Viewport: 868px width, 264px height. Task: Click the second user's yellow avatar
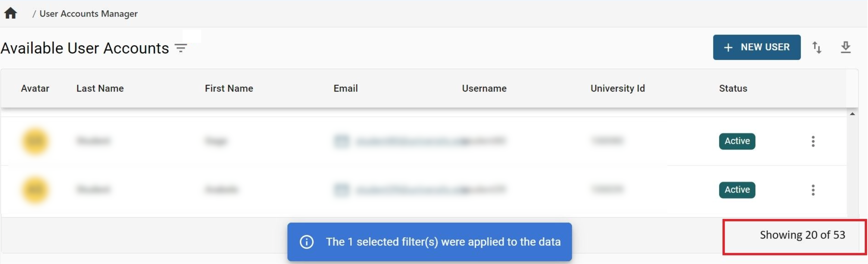tap(35, 190)
